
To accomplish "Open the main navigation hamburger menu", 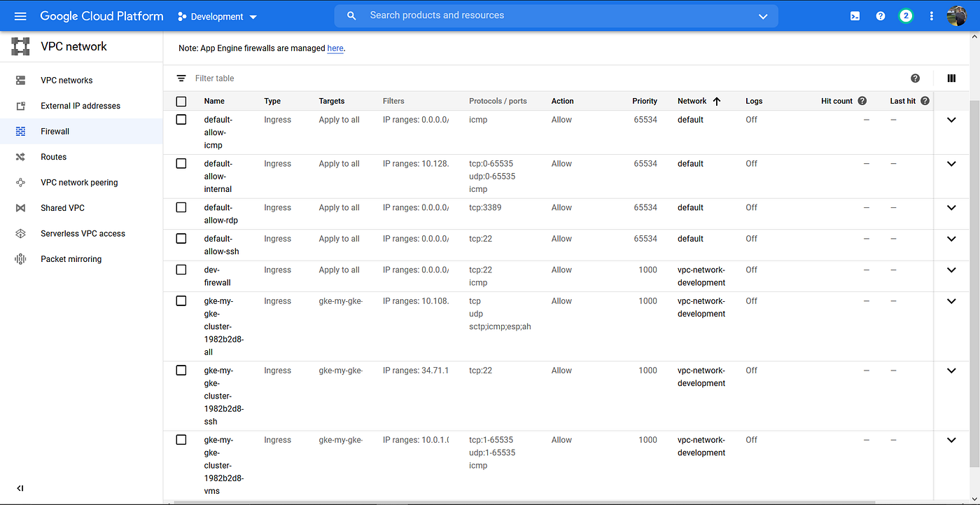I will click(20, 15).
